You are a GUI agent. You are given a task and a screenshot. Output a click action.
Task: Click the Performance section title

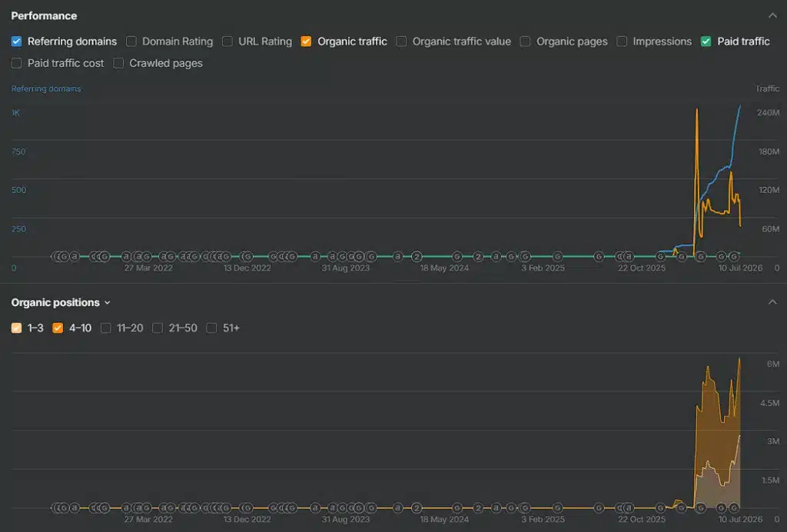(x=44, y=15)
